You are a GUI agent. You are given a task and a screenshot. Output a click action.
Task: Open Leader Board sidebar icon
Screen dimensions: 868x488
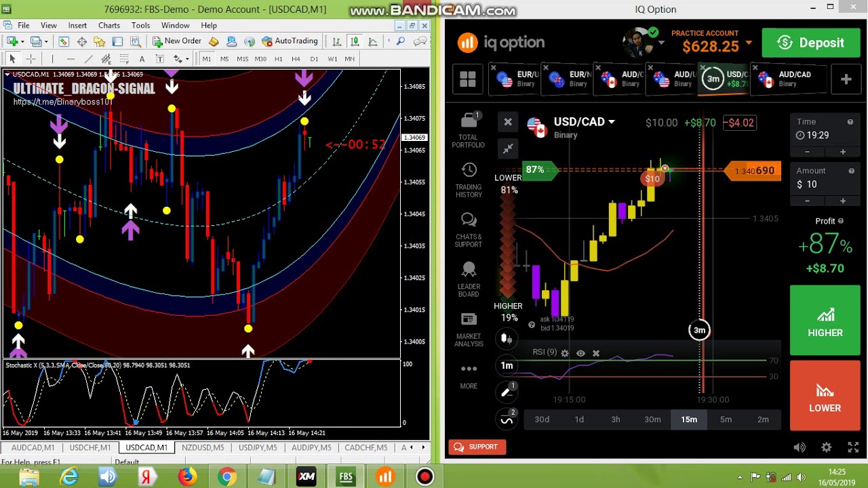click(x=469, y=280)
